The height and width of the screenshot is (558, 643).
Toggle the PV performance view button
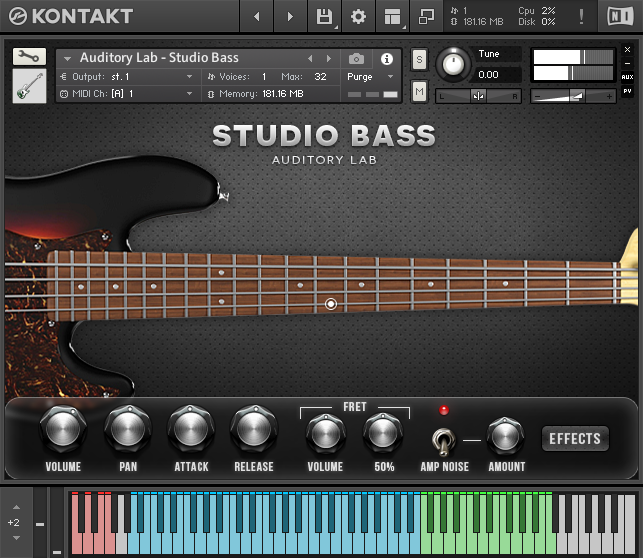pos(627,91)
